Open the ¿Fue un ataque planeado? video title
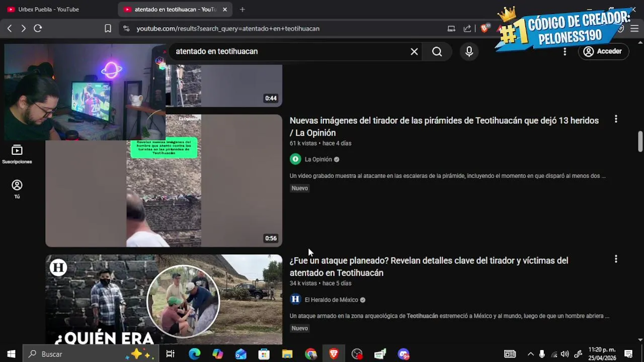This screenshot has width=644, height=362. click(x=429, y=266)
